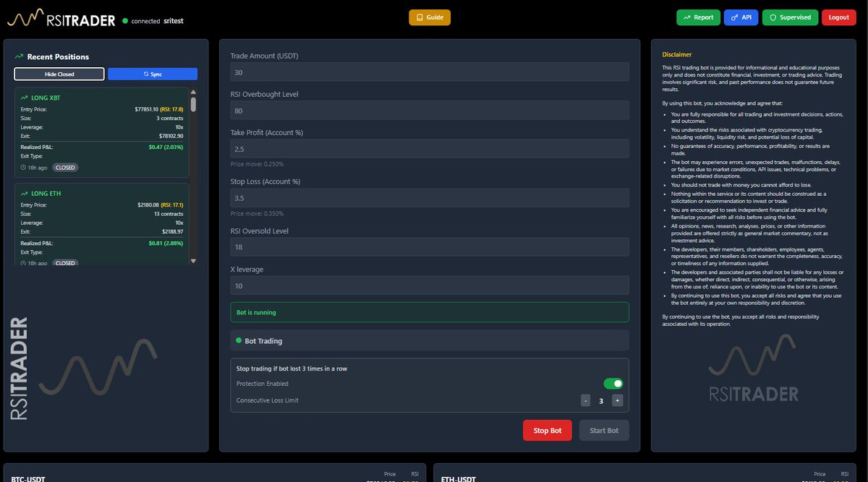The height and width of the screenshot is (482, 868).
Task: Click the Start Bot button
Action: point(604,431)
